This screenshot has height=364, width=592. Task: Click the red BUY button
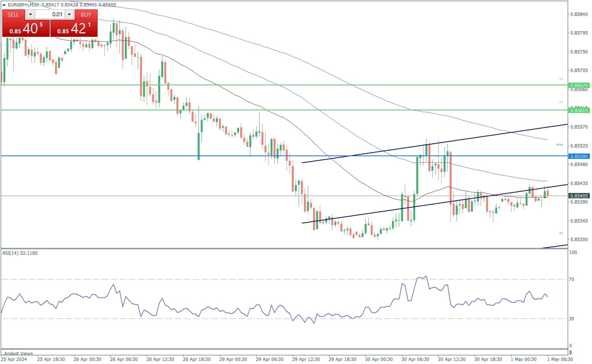pos(86,14)
